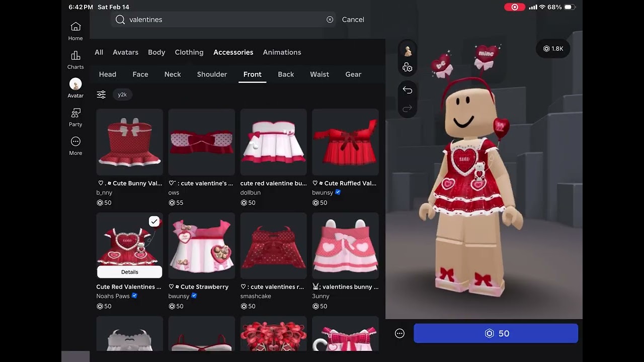Open the filter sliders icon
This screenshot has height=362, width=644.
[101, 95]
